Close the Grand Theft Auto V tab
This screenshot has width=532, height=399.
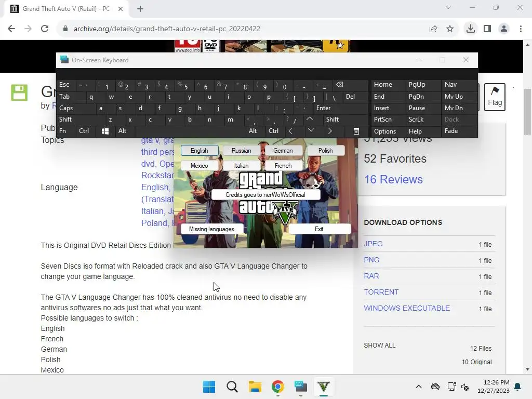click(121, 9)
